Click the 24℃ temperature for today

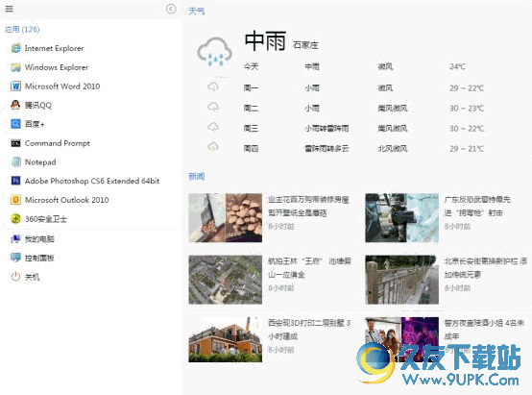point(457,66)
